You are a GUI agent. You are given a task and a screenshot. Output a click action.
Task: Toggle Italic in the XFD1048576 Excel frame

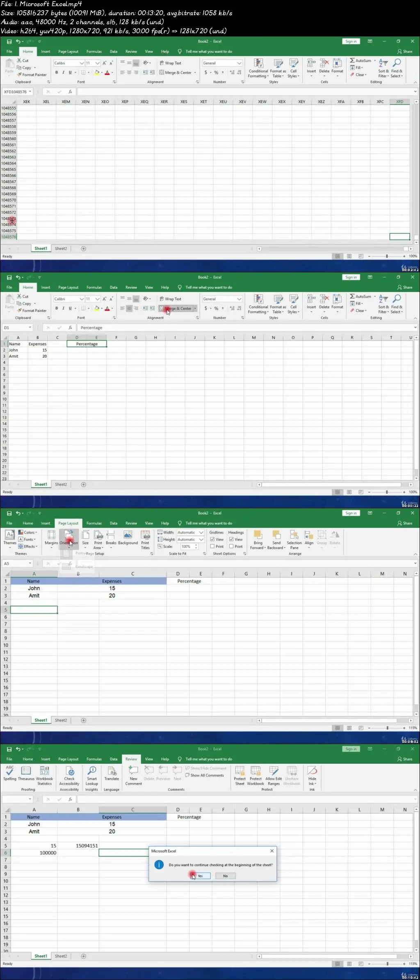(63, 72)
